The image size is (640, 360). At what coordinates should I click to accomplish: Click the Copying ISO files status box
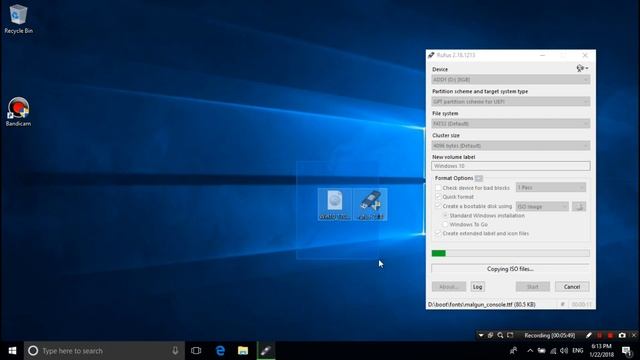511,269
